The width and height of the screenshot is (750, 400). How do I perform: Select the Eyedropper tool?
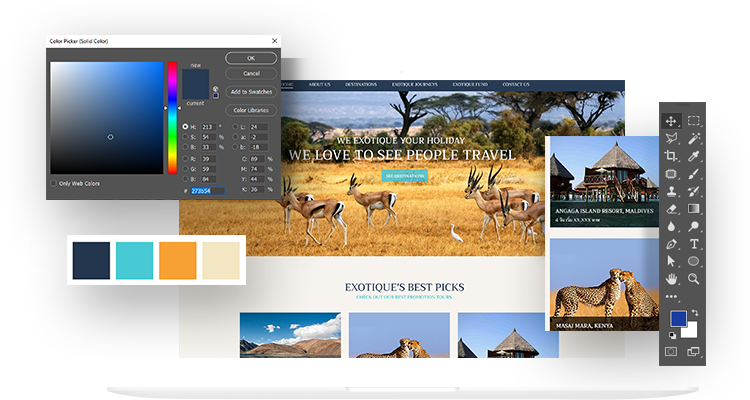(694, 156)
